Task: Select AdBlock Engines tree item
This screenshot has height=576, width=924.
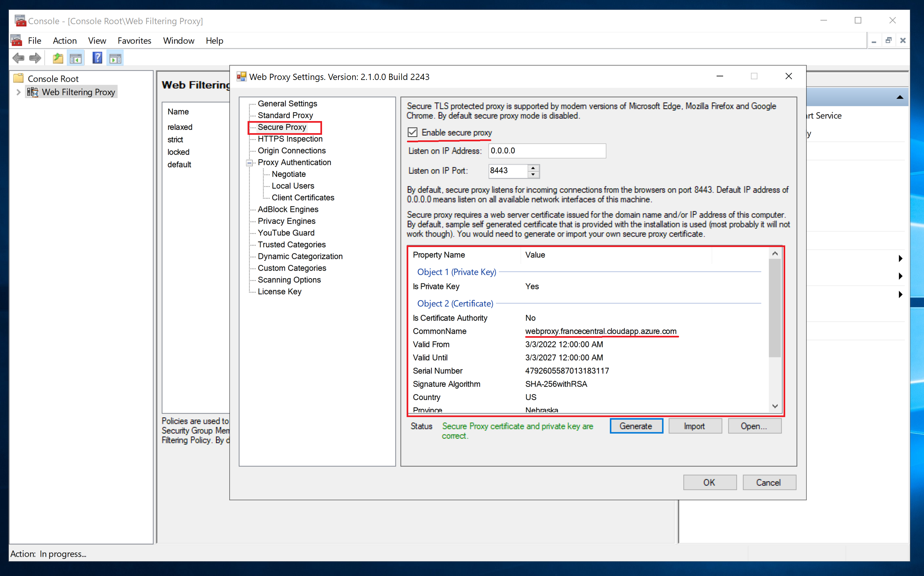Action: pos(288,209)
